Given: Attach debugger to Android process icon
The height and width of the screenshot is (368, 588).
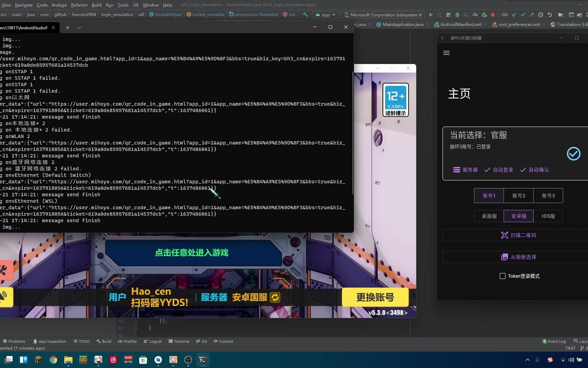Looking at the screenshot, I should [484, 15].
